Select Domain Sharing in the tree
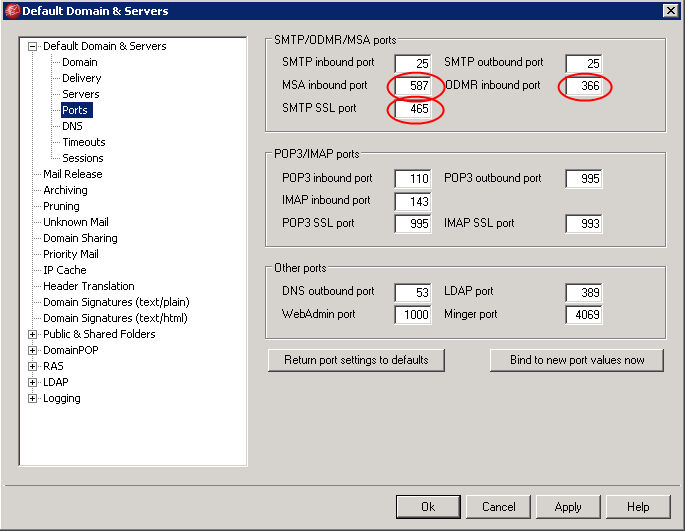This screenshot has height=531, width=685. tap(80, 238)
